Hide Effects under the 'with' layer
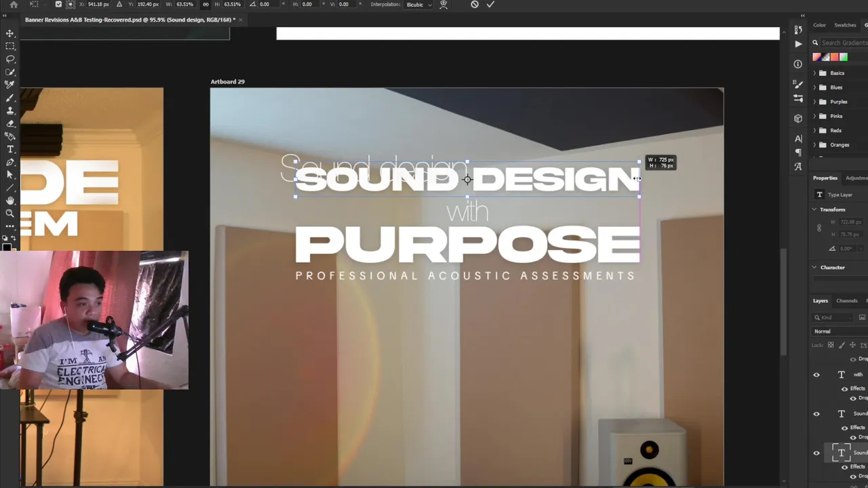 (844, 389)
